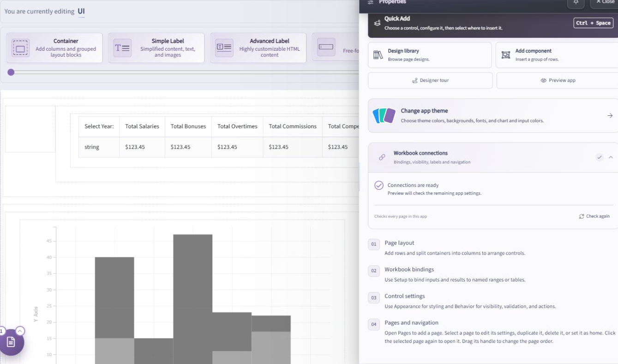Click the Advanced Label control icon

coord(224,47)
